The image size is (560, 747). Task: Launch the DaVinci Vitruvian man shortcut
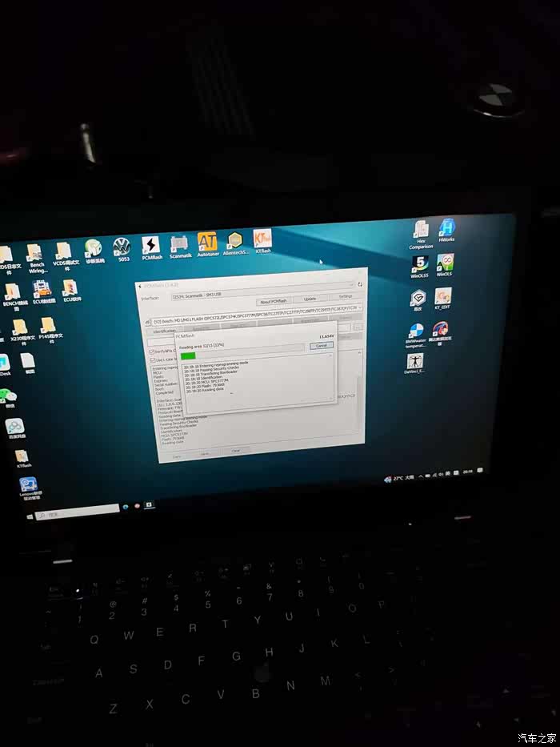point(414,364)
